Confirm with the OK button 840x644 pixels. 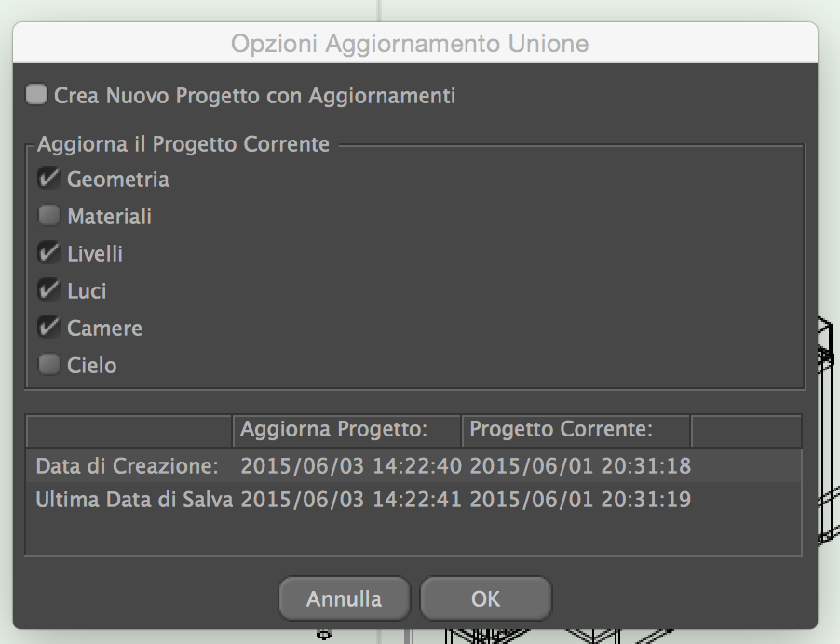coord(485,598)
